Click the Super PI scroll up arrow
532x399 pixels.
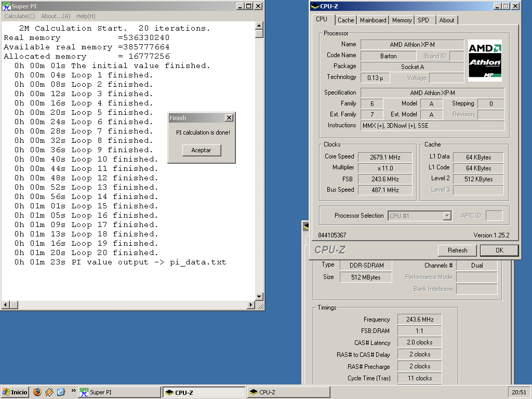pos(259,25)
